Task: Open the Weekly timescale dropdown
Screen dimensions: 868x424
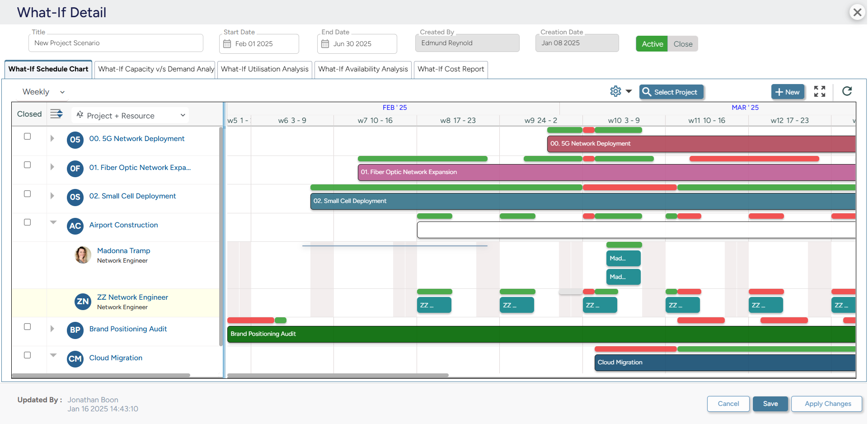Action: point(42,91)
